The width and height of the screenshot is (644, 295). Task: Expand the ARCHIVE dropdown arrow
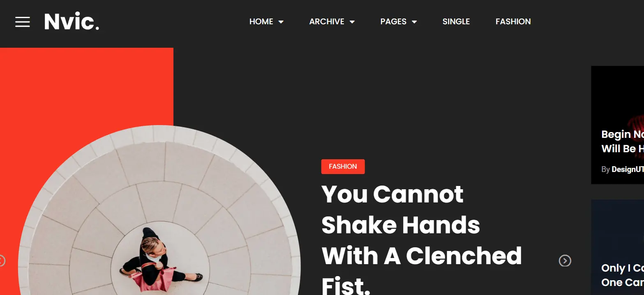point(352,22)
